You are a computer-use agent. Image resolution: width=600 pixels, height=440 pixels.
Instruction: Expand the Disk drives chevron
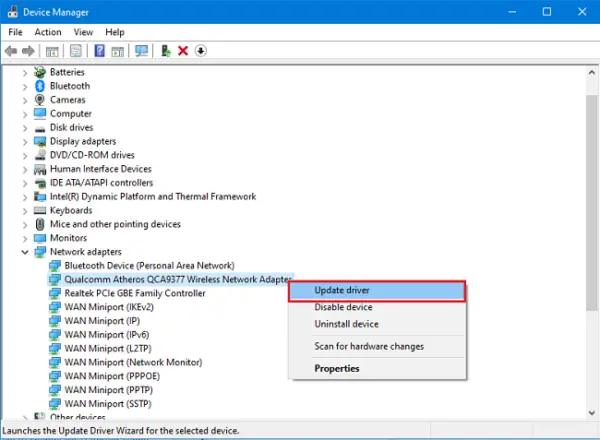(25, 128)
